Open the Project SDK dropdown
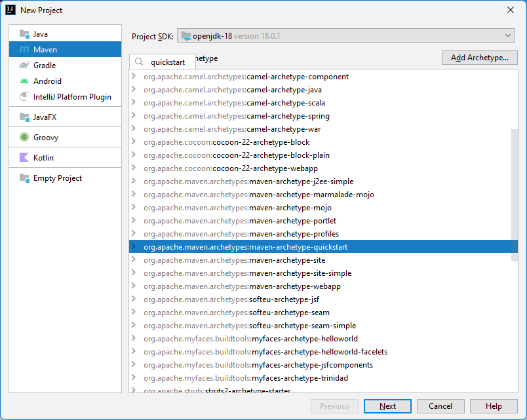 [x=508, y=36]
